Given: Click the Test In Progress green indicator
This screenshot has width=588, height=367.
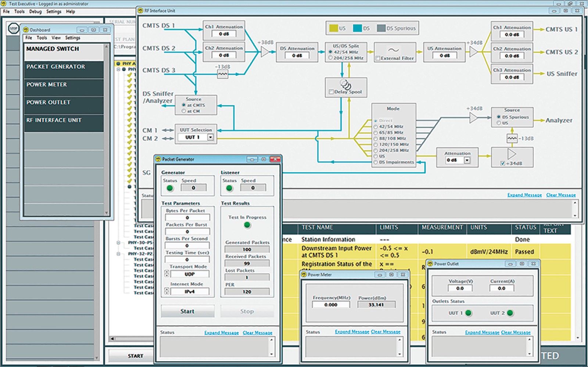Looking at the screenshot, I should coord(247,225).
